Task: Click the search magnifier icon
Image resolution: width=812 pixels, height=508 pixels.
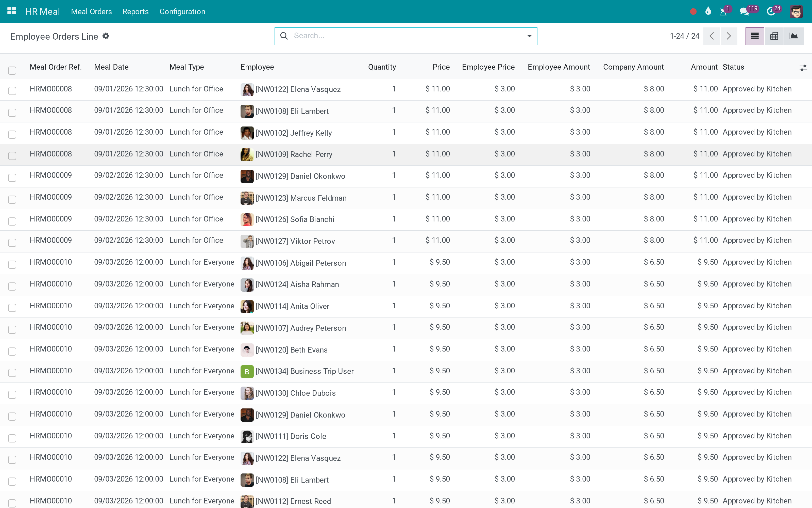Action: coord(284,36)
